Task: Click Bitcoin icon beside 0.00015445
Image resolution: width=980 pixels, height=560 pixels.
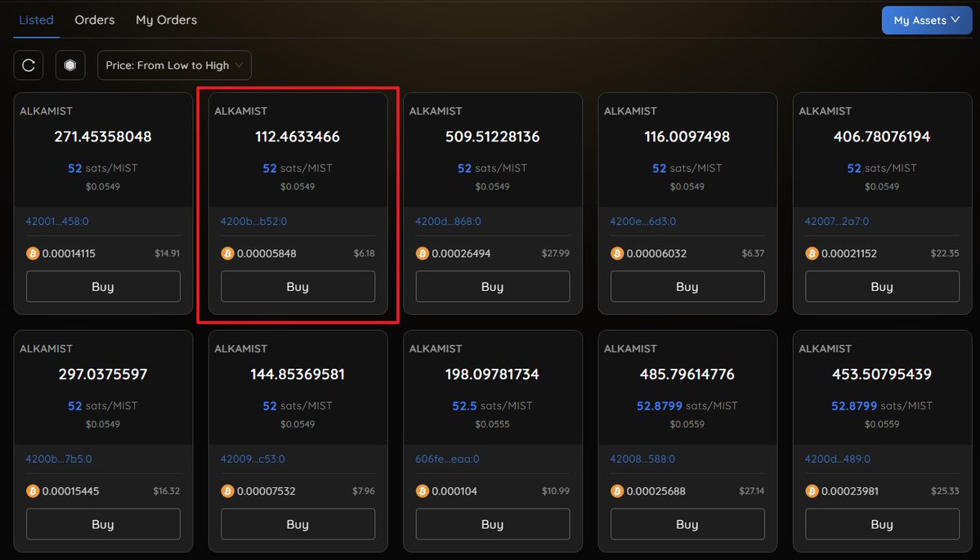Action: (33, 491)
